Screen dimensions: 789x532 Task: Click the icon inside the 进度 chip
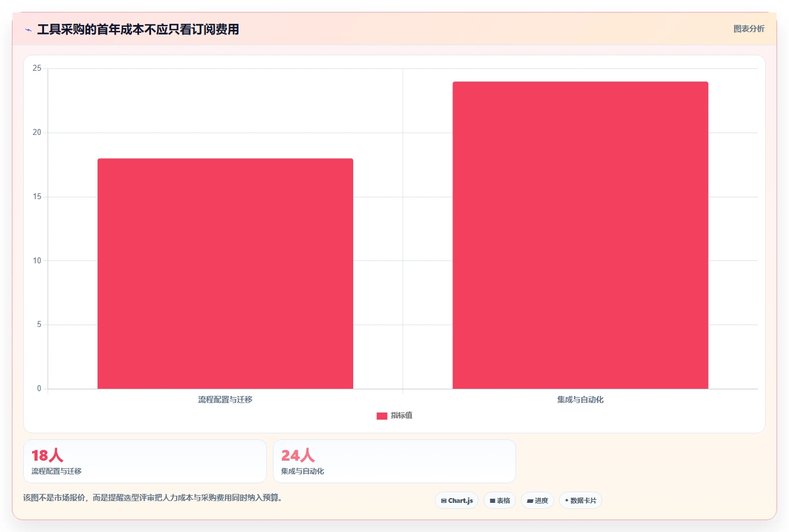(x=530, y=500)
